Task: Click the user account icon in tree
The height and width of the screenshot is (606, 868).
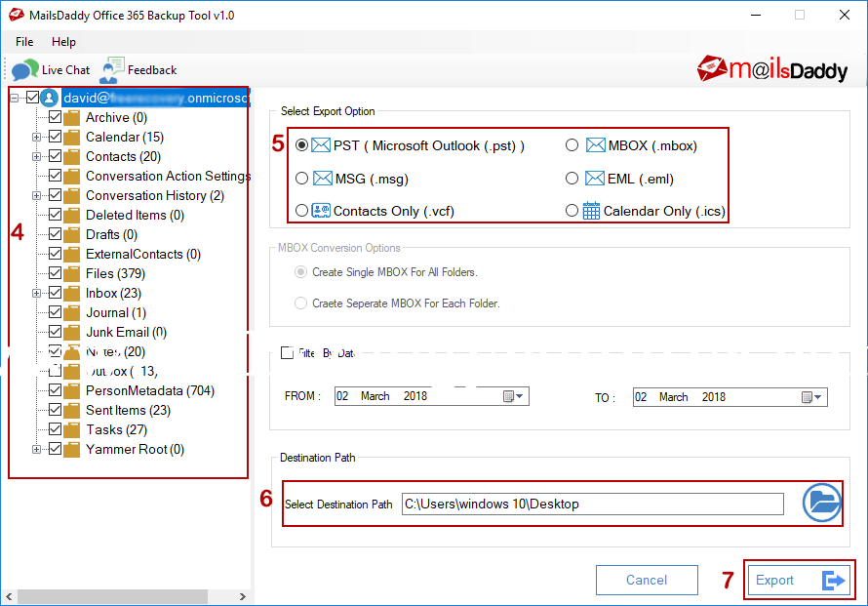Action: (x=50, y=98)
